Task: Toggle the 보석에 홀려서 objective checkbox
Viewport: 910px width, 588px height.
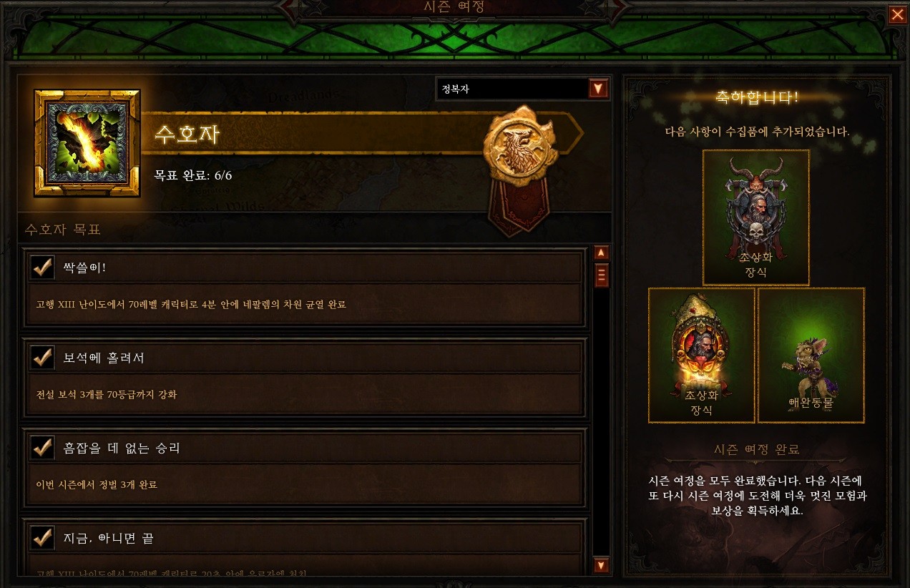Action: 43,357
